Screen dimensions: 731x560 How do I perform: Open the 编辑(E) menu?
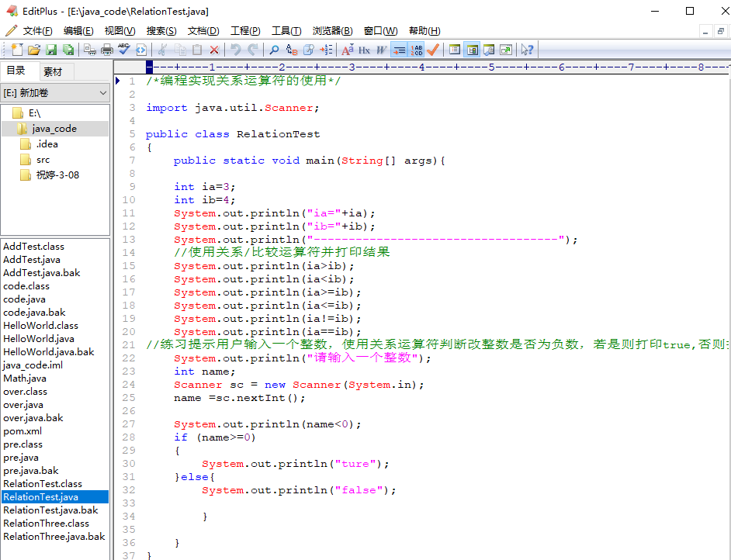point(78,31)
